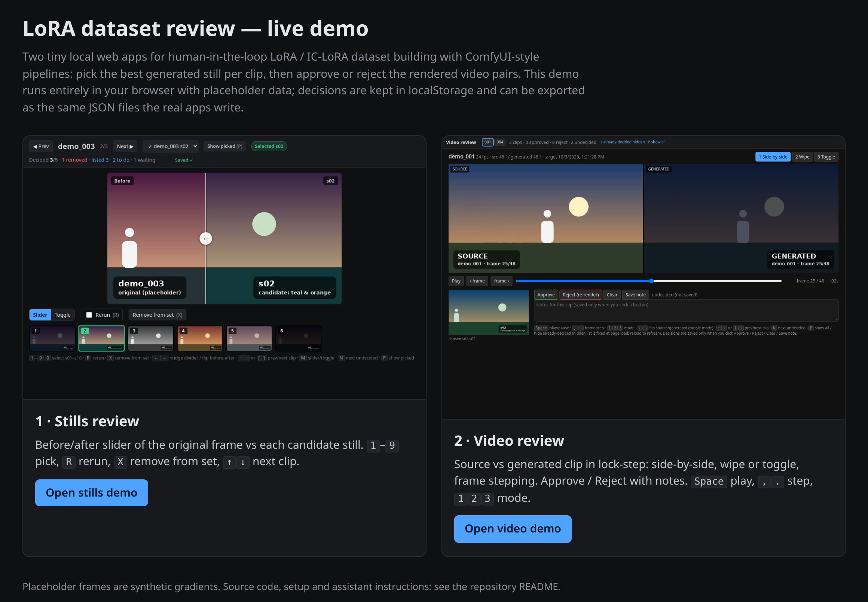Screen dimensions: 868x602
Task: Switch video mode to 2 Wipe
Action: 802,157
